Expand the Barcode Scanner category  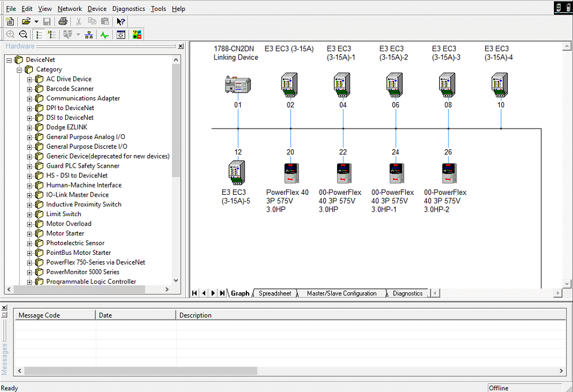tap(29, 89)
